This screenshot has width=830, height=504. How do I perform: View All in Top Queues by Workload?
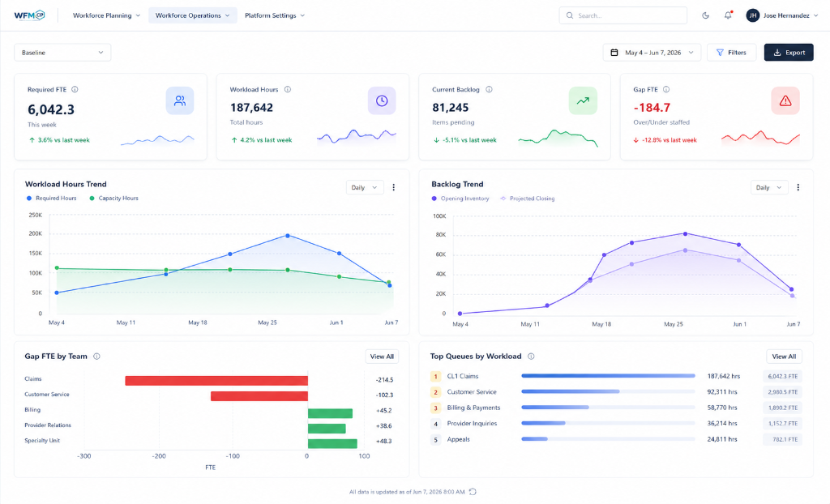(x=784, y=357)
